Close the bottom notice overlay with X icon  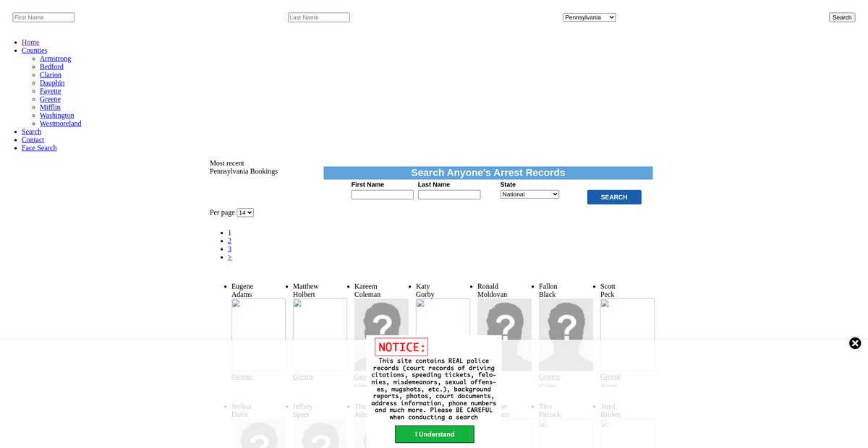click(x=855, y=343)
